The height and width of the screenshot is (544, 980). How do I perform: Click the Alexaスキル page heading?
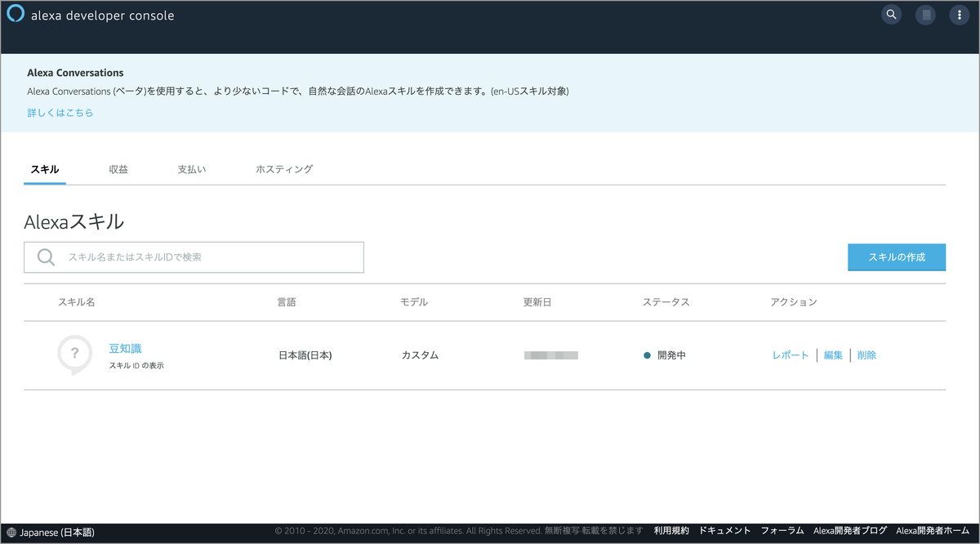tap(74, 221)
